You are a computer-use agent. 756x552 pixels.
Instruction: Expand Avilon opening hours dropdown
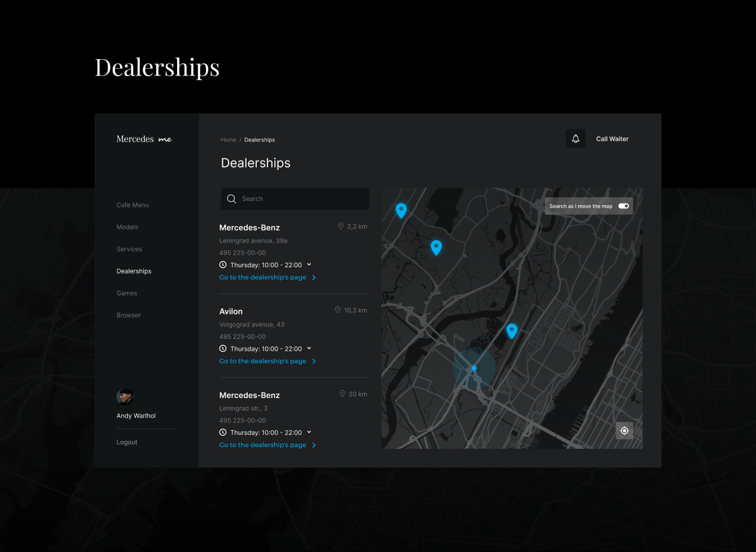(x=309, y=348)
